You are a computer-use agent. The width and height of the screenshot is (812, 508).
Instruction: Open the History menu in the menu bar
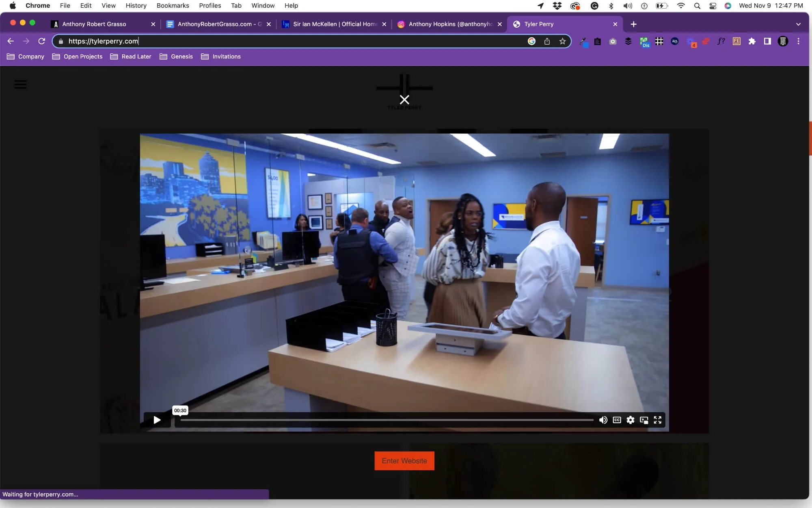click(x=136, y=6)
